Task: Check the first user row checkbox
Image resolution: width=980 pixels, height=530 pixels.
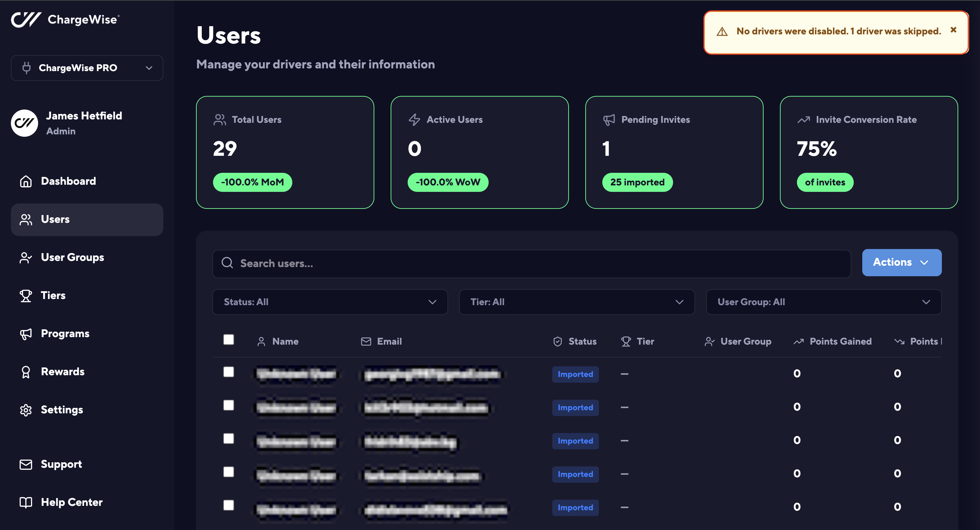Action: [x=229, y=372]
